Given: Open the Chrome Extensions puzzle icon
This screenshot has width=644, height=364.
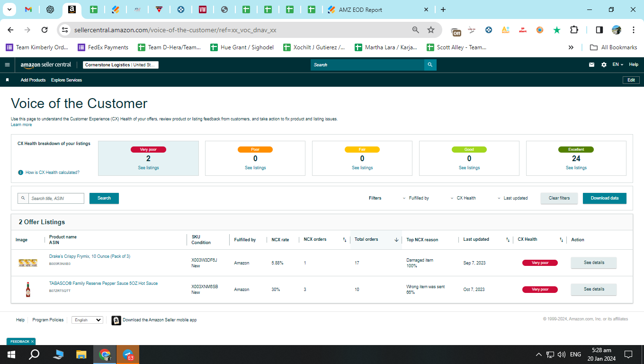Looking at the screenshot, I should (x=574, y=30).
